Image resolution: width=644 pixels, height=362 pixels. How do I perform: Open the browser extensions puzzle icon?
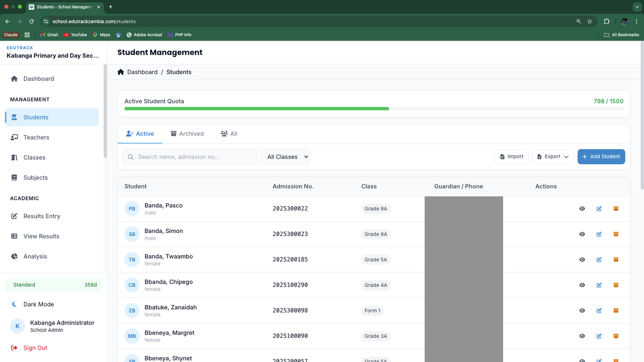point(607,21)
